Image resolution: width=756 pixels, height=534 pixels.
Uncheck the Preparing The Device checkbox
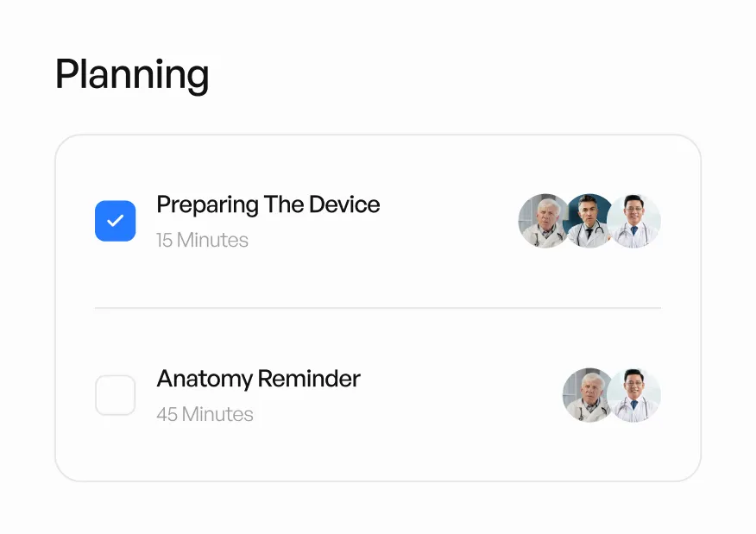(115, 221)
